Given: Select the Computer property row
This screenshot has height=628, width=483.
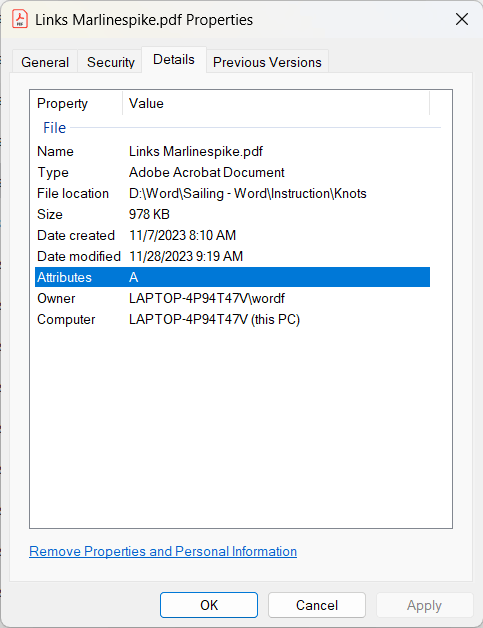Looking at the screenshot, I should (232, 320).
